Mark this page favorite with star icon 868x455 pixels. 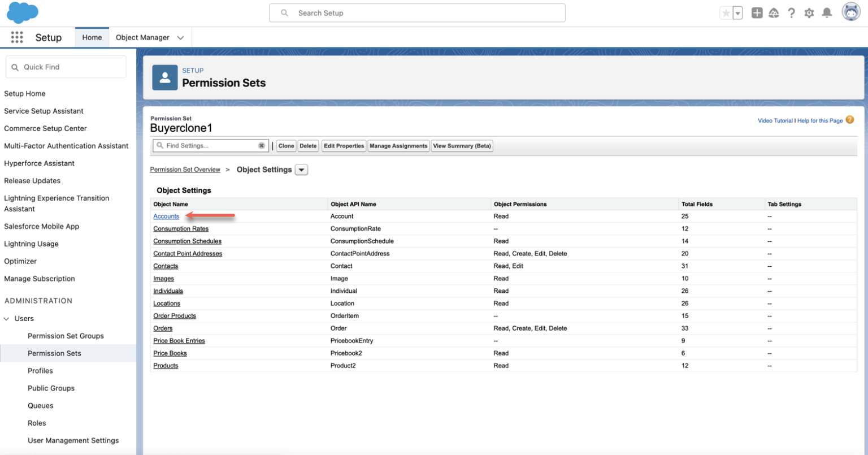[x=726, y=12]
